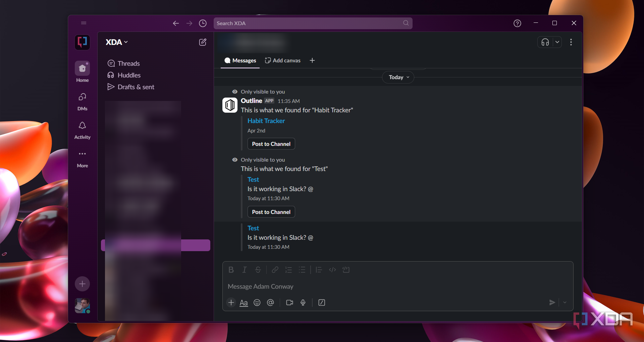This screenshot has width=644, height=342.
Task: Open the last Test document link
Action: click(253, 228)
